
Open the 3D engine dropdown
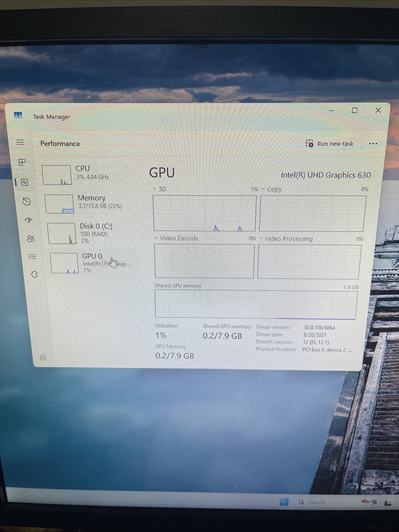coord(159,189)
